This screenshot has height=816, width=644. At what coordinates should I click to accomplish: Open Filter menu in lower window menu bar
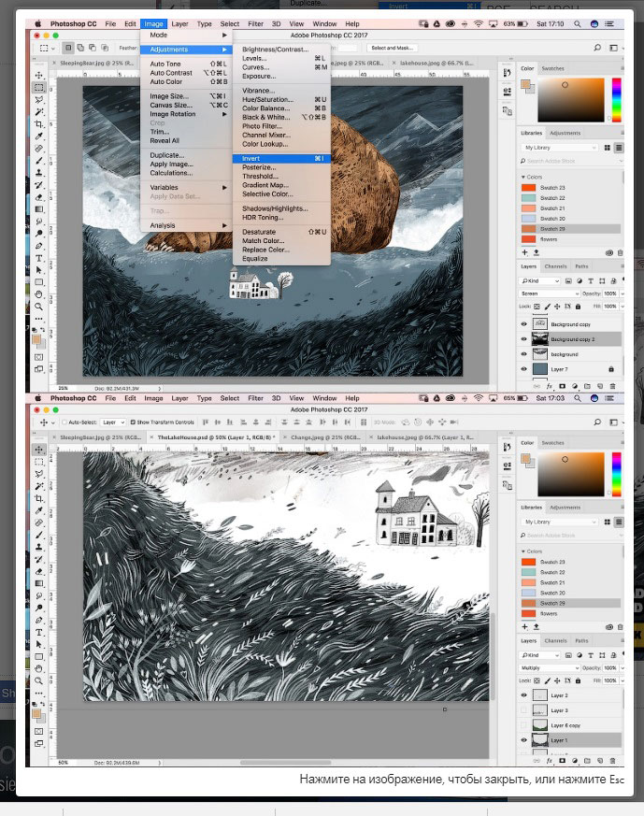pyautogui.click(x=255, y=398)
